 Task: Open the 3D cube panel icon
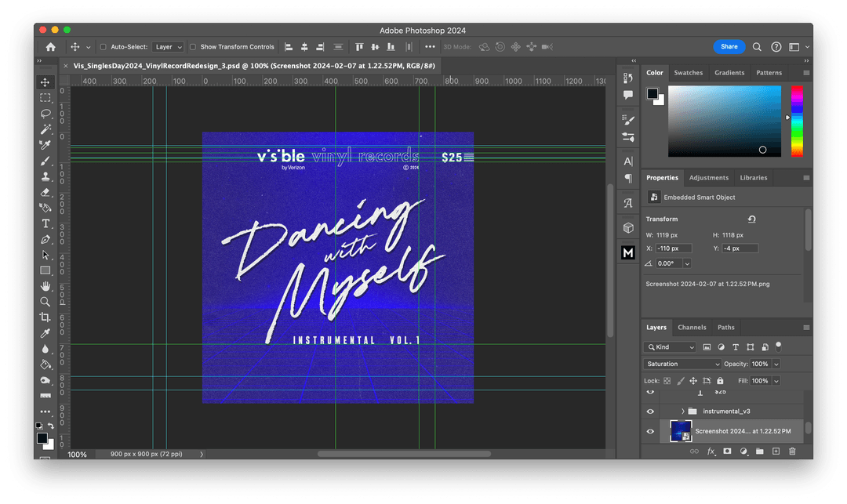tap(627, 228)
